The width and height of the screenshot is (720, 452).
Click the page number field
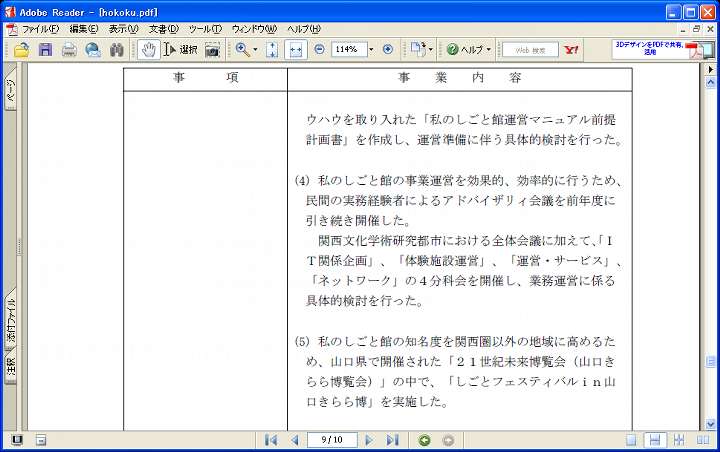(x=331, y=440)
